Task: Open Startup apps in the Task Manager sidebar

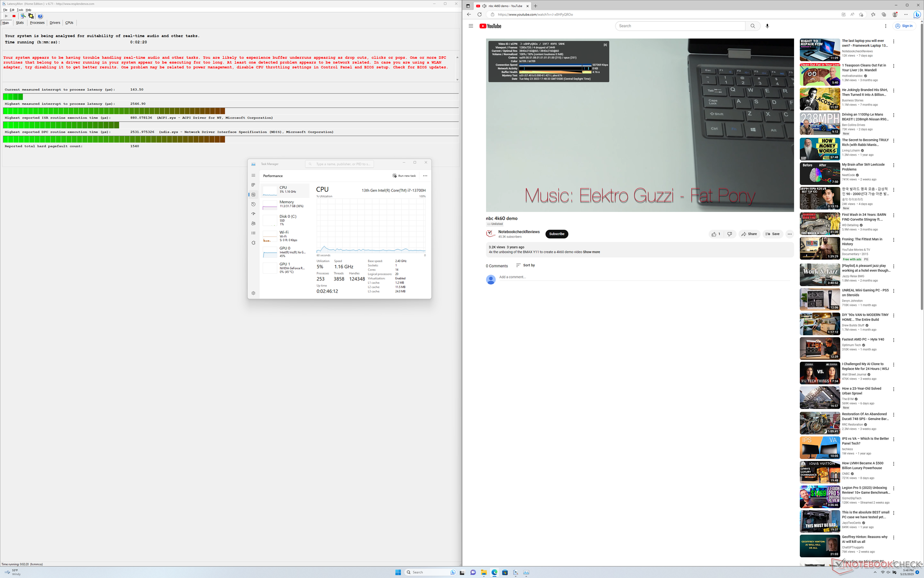Action: point(254,214)
